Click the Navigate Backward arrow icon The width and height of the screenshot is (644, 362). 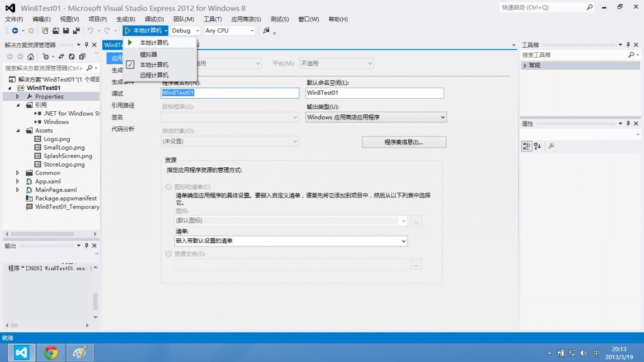15,31
